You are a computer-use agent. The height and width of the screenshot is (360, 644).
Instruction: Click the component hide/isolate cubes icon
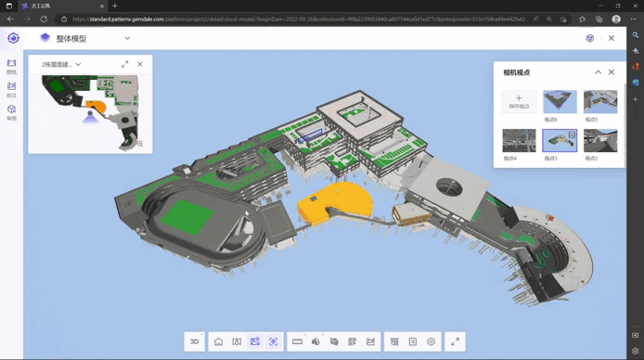(x=334, y=341)
